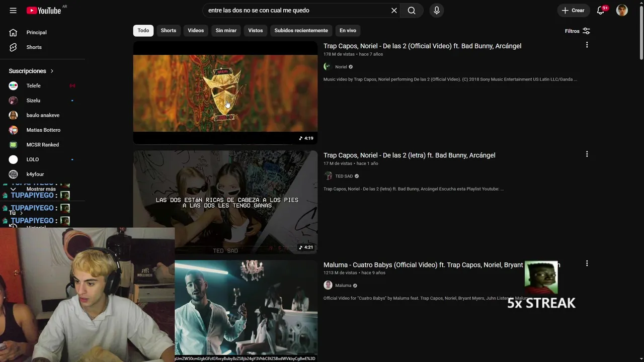Select the En vivo filter chip

point(348,31)
